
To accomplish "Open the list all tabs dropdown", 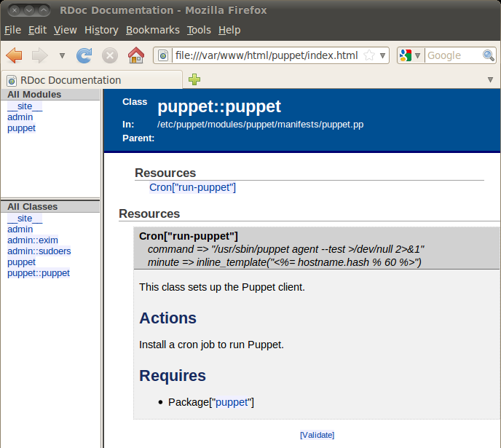I will [491, 79].
